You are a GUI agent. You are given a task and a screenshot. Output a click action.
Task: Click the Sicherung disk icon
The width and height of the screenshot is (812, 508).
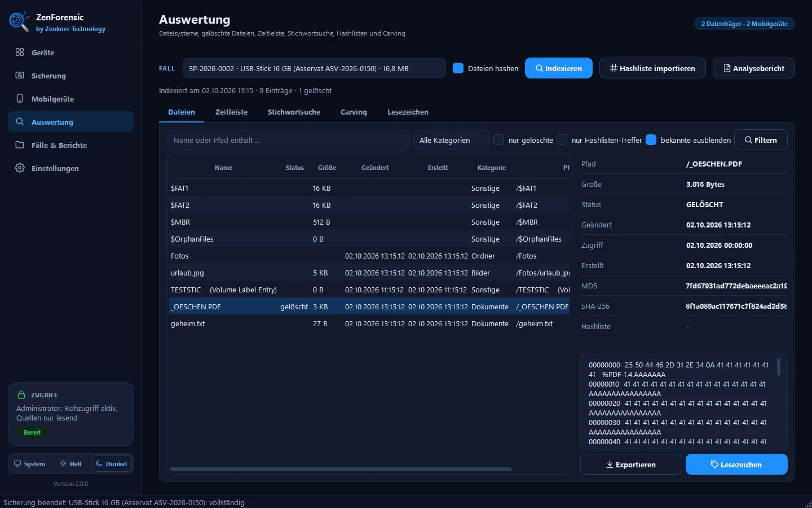click(20, 75)
